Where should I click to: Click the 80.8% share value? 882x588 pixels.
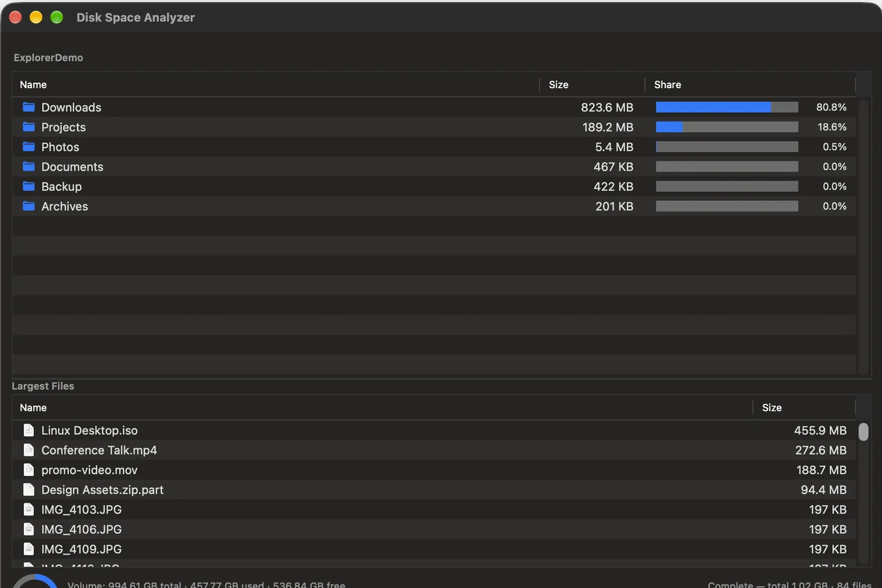[831, 108]
